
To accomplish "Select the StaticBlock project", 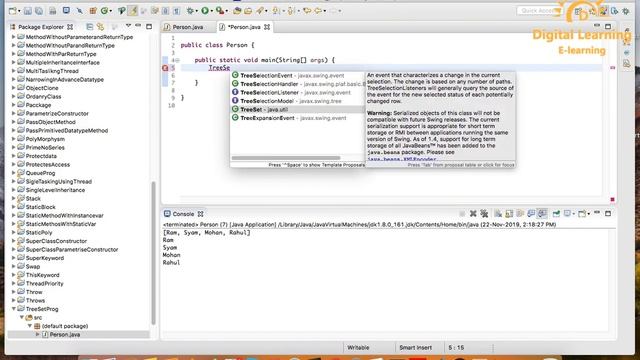I will (x=40, y=207).
